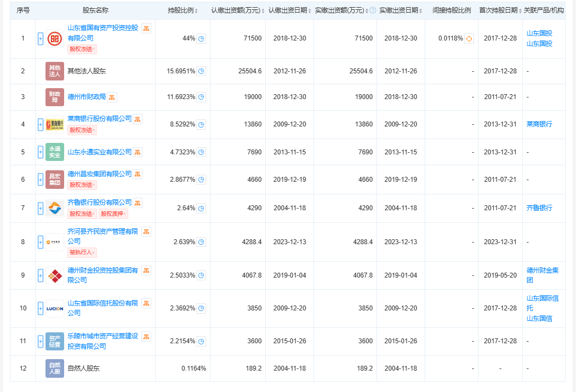This screenshot has height=392, width=576.
Task: Open equity structure icon for 德州昌宏集团有限公司
Action: (x=138, y=174)
